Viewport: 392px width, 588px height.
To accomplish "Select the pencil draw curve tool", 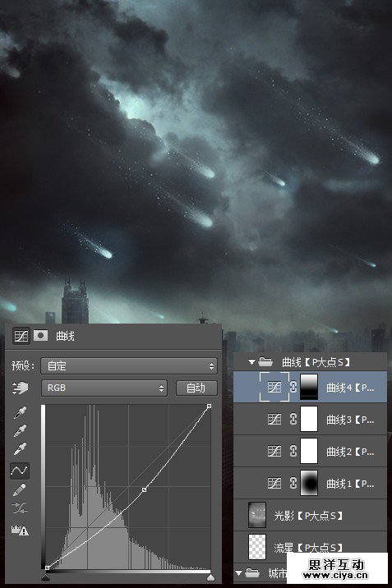I will click(20, 489).
